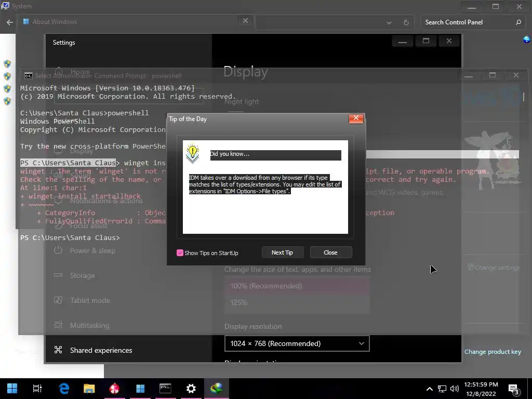Close the About Windows dialog
The height and width of the screenshot is (399, 532).
click(245, 21)
